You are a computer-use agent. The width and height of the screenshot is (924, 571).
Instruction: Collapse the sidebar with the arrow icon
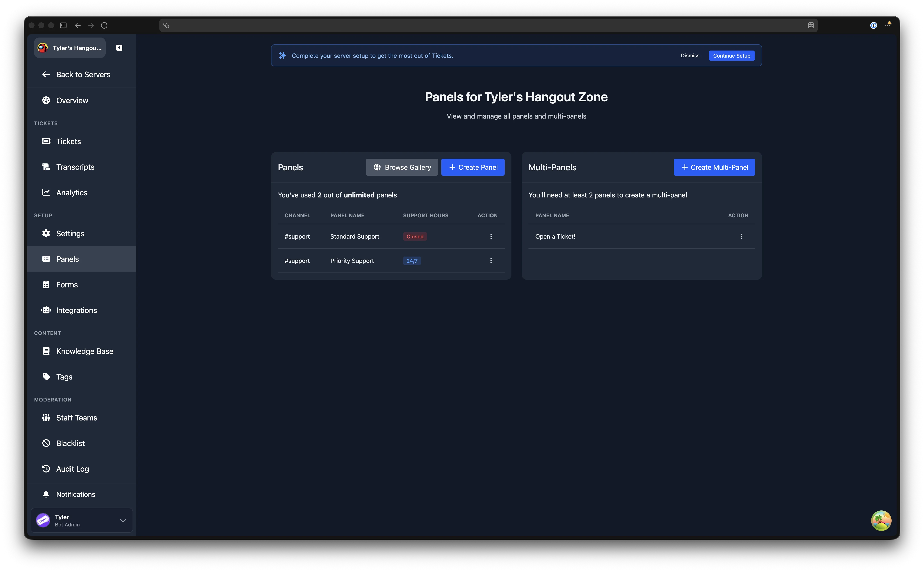click(119, 48)
